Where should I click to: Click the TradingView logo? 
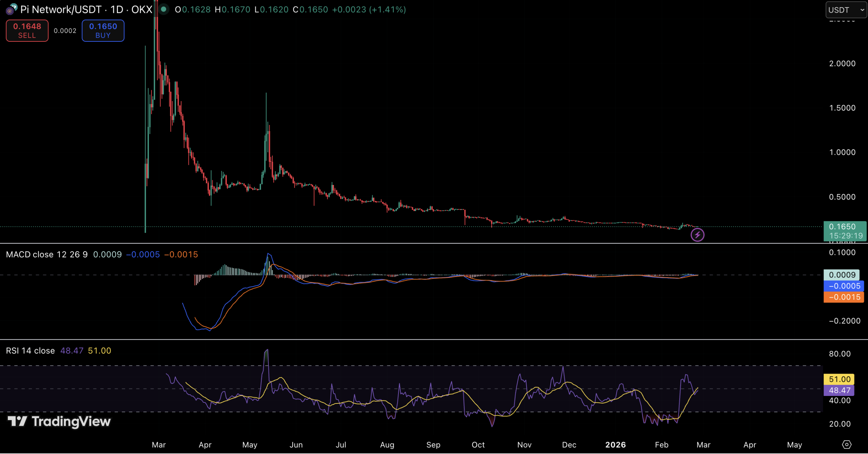(59, 421)
